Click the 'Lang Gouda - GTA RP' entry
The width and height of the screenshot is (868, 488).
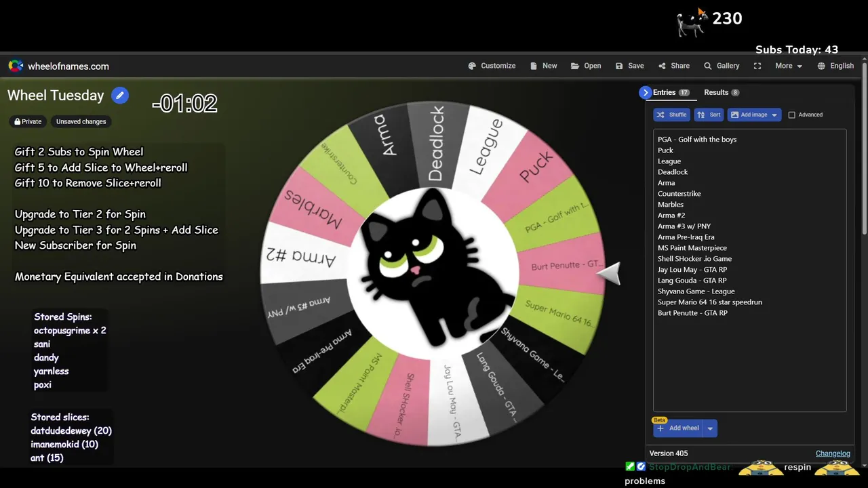[692, 281]
